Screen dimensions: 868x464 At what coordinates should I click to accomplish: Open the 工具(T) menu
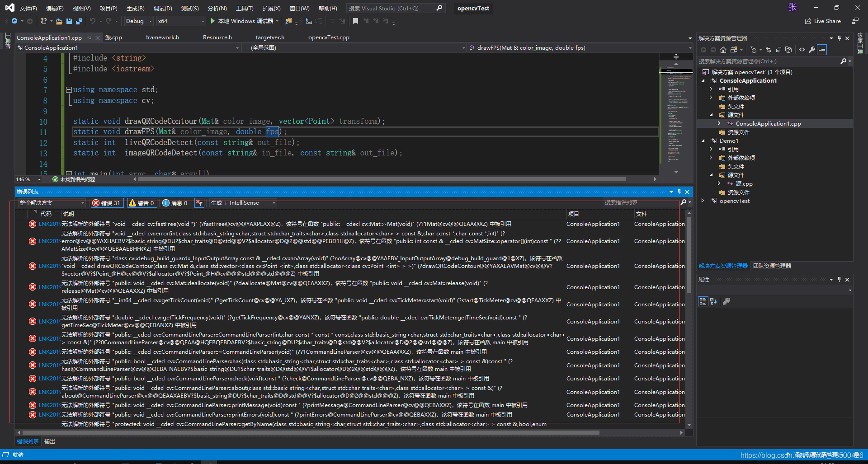245,8
